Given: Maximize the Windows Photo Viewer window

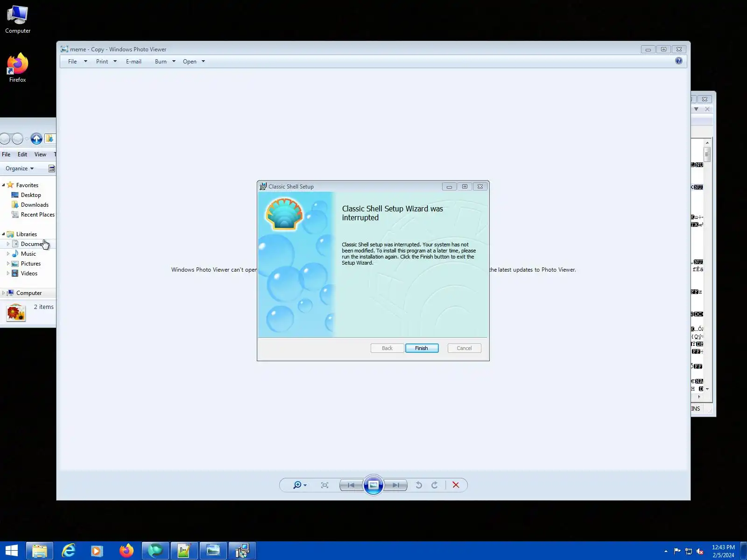Looking at the screenshot, I should (663, 49).
